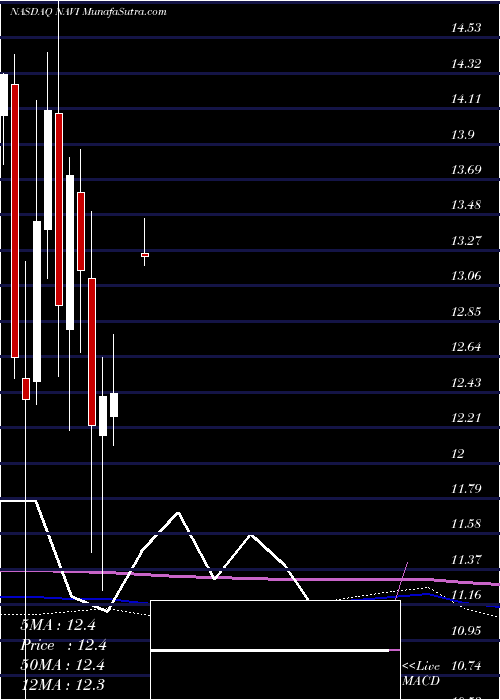Click the small isolated red candlestick near 13.27

[145, 255]
